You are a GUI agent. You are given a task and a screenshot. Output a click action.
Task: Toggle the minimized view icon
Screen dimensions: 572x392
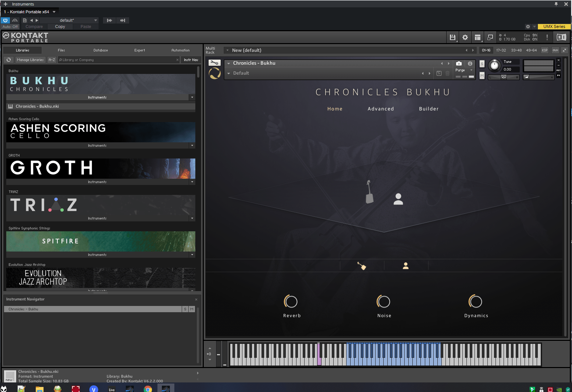(x=490, y=37)
